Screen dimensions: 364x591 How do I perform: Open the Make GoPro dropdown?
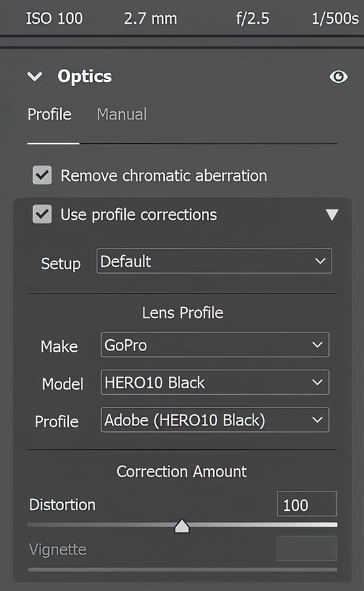[214, 345]
